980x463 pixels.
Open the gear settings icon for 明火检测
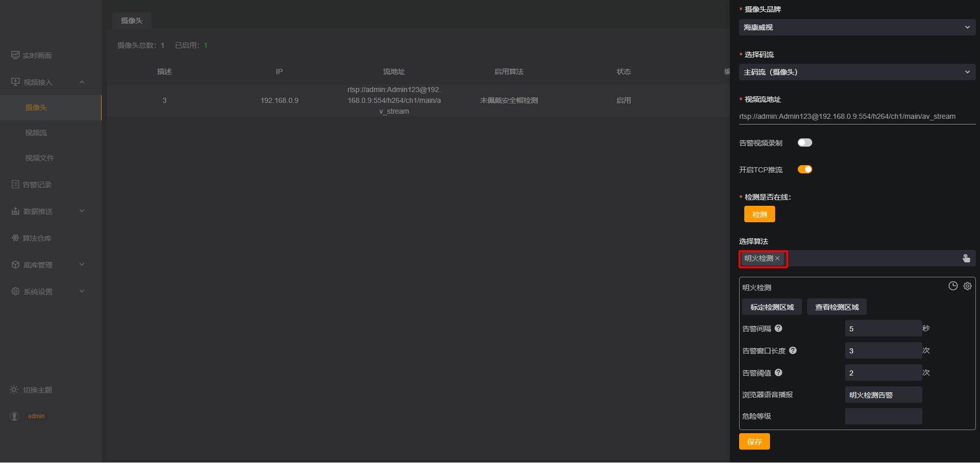click(968, 286)
